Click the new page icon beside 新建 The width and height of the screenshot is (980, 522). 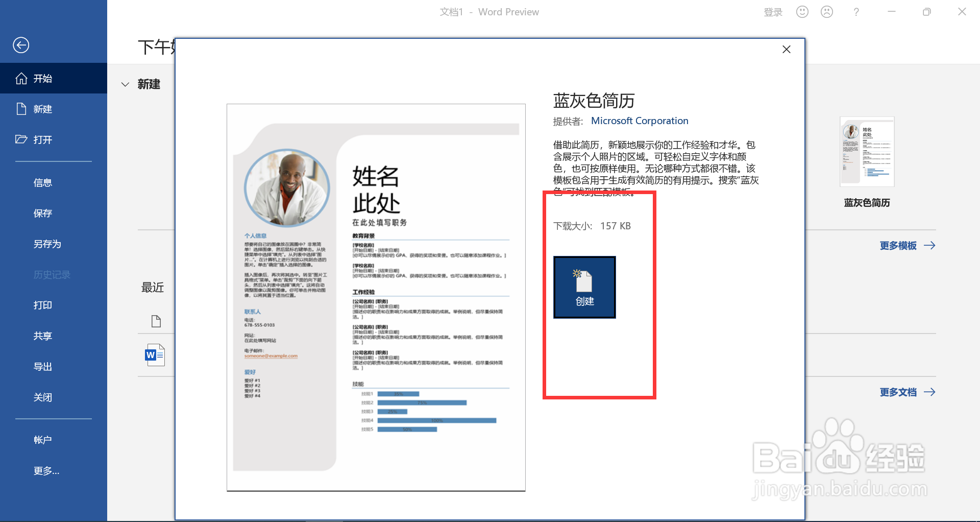click(x=21, y=109)
